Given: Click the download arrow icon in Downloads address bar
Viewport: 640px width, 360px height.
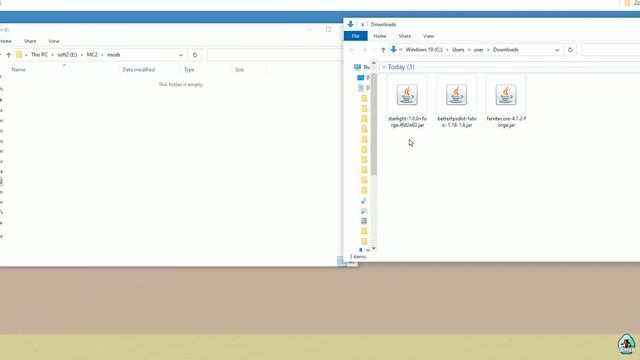Looking at the screenshot, I should click(393, 49).
